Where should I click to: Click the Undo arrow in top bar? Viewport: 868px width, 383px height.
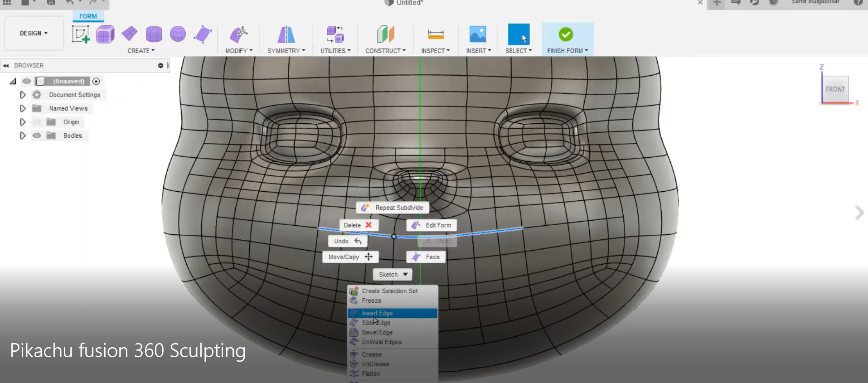69,2
